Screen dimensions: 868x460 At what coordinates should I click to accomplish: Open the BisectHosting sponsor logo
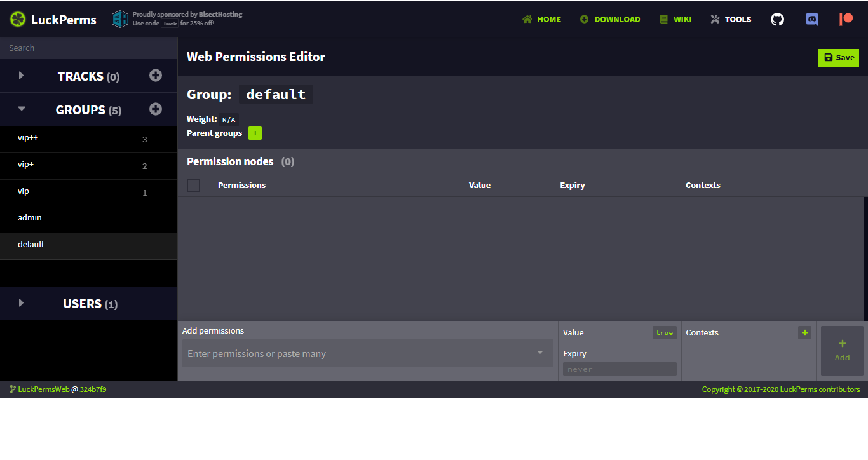(120, 20)
